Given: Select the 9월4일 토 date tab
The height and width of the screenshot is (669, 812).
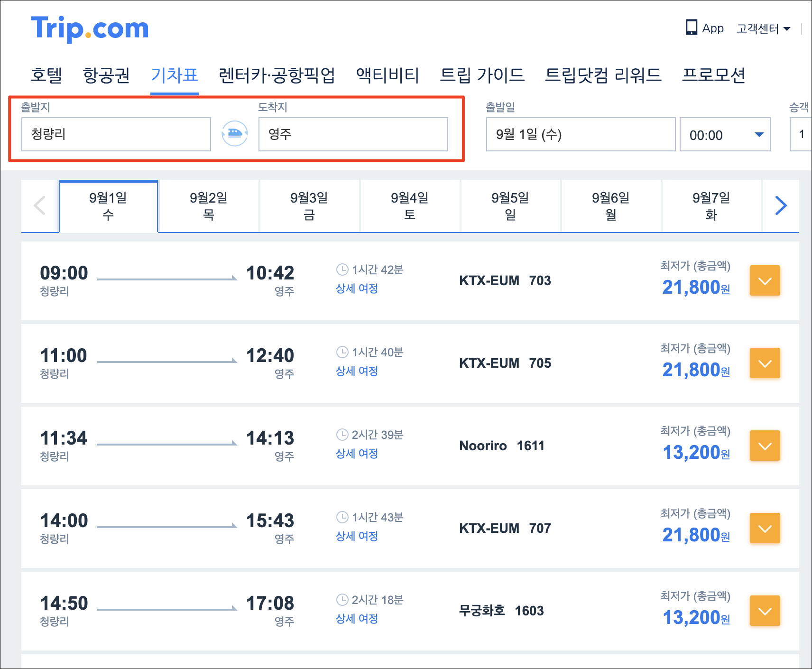Looking at the screenshot, I should (410, 206).
